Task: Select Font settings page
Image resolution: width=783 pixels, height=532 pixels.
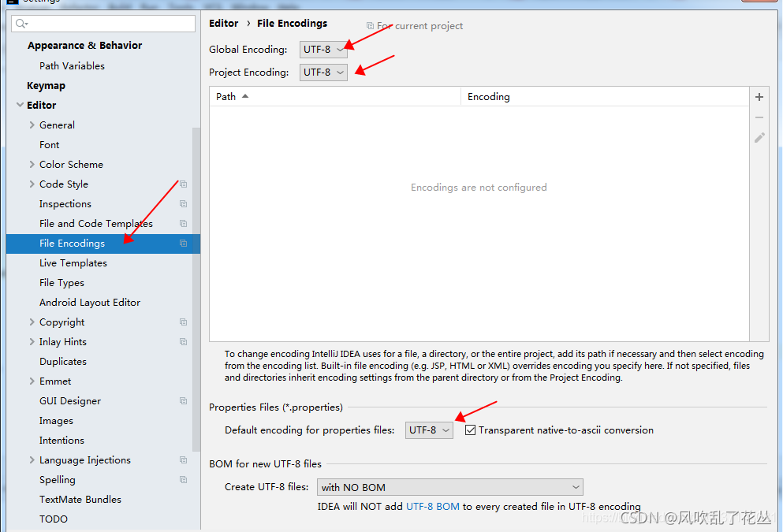Action: point(50,145)
